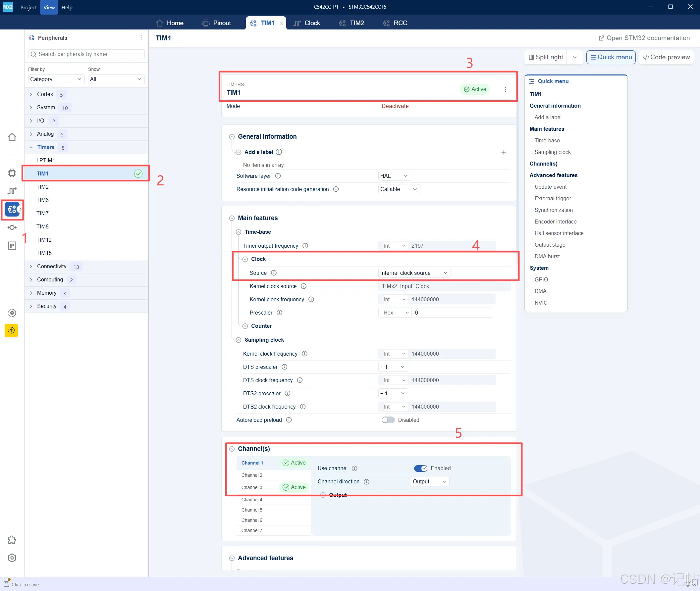Toggle the Quick menu button
Screen dimensions: 700x591
coord(611,57)
